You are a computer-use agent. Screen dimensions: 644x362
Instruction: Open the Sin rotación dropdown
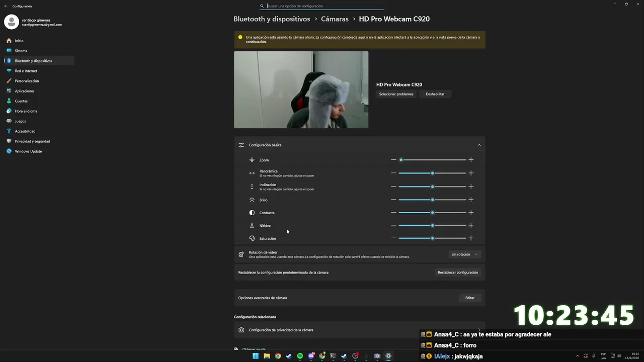(x=464, y=254)
